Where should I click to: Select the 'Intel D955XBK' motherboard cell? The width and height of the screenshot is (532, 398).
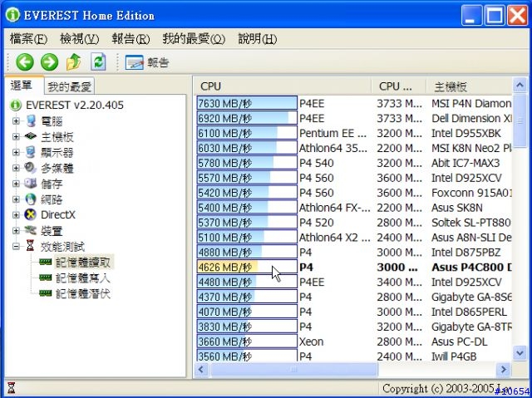(465, 133)
